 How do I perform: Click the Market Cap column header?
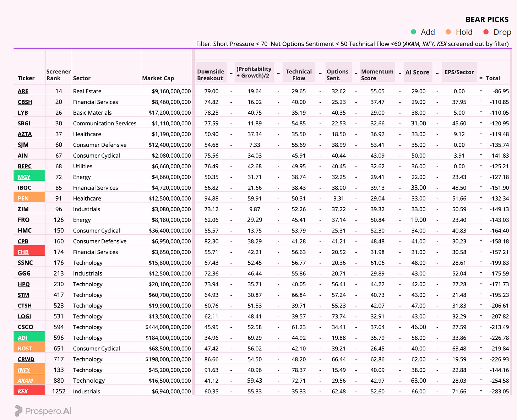tap(158, 78)
